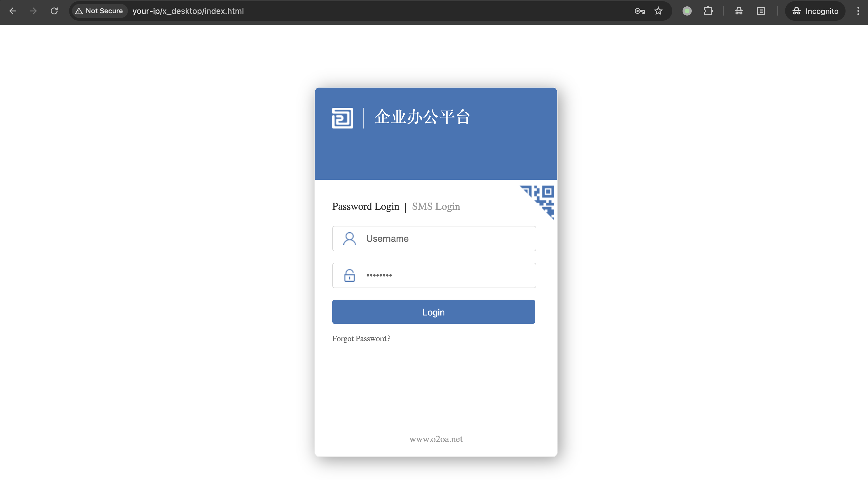Switch to the SMS Login tab
The image size is (868, 480).
(x=436, y=206)
